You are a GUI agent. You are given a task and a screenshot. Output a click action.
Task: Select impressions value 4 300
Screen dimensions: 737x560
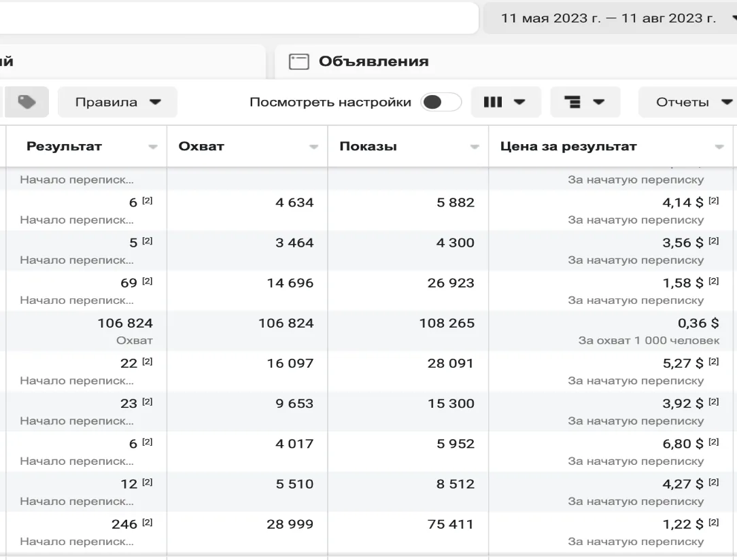point(456,243)
